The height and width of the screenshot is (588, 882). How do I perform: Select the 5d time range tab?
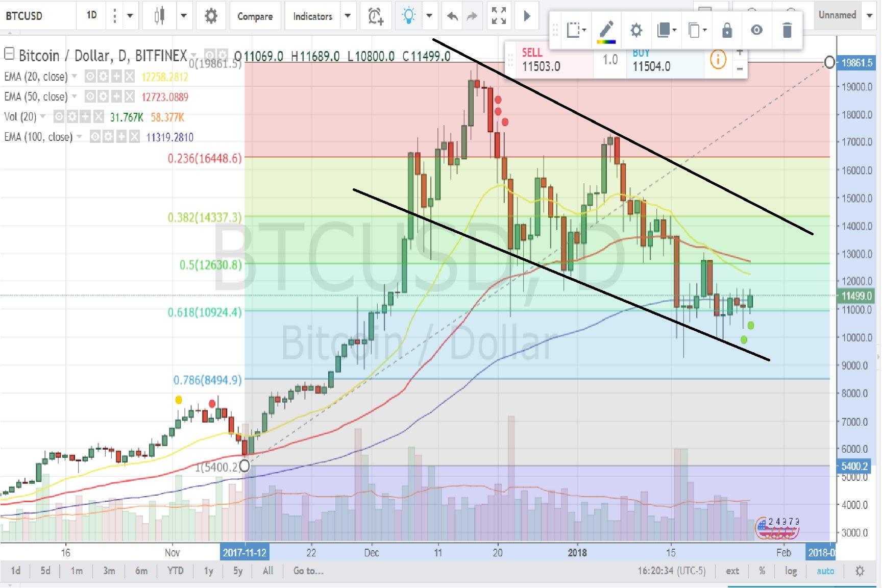(45, 571)
